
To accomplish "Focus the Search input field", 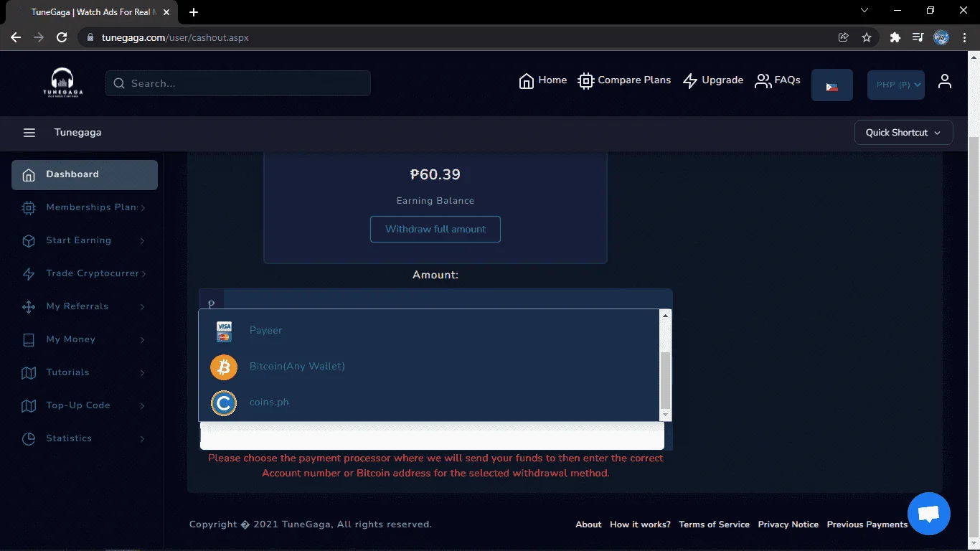I will [x=238, y=83].
